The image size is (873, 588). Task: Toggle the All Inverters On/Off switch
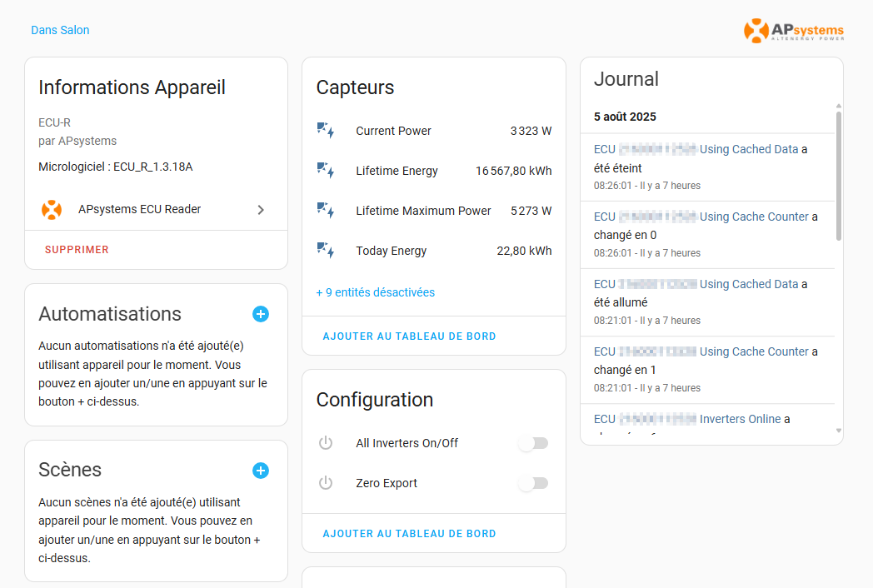(533, 443)
